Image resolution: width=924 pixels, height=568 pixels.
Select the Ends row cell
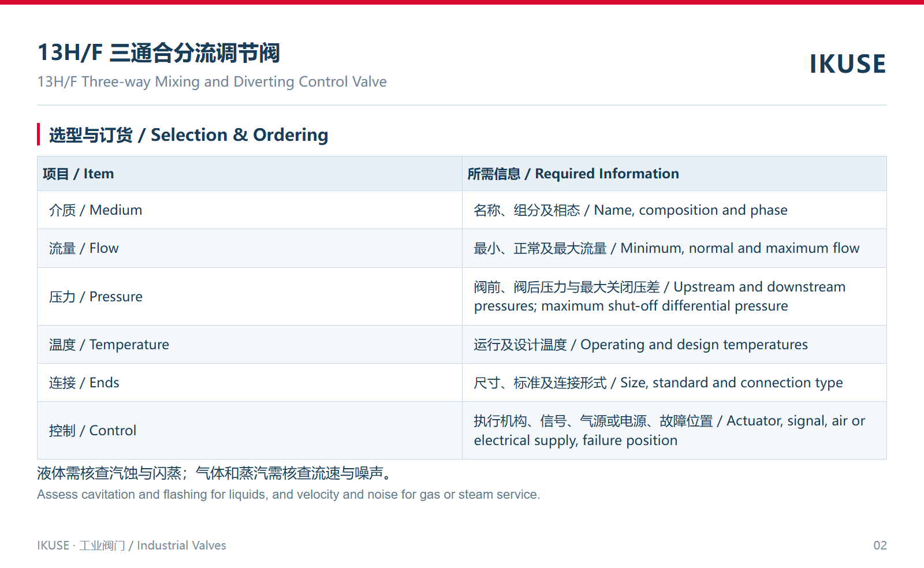coord(249,383)
